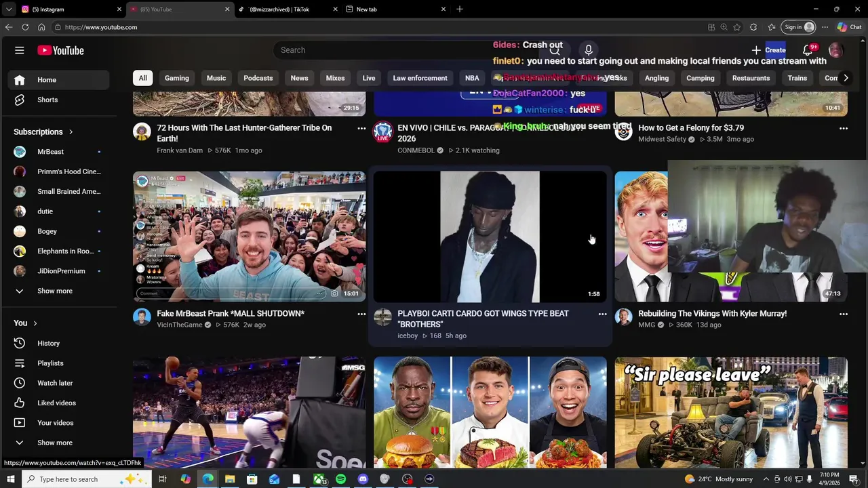Open more options for Fake MrBeast Prank
Viewport: 868px width, 488px height.
pyautogui.click(x=361, y=314)
